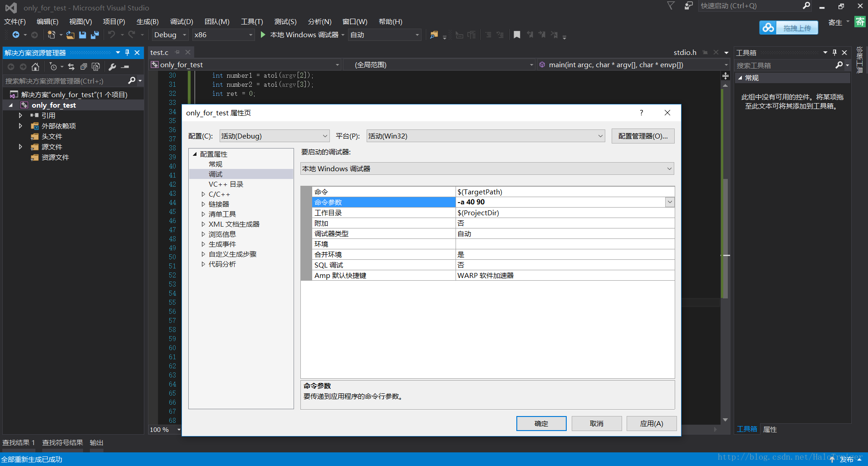
Task: Expand the 引用 node in Solution Explorer
Action: pyautogui.click(x=20, y=115)
